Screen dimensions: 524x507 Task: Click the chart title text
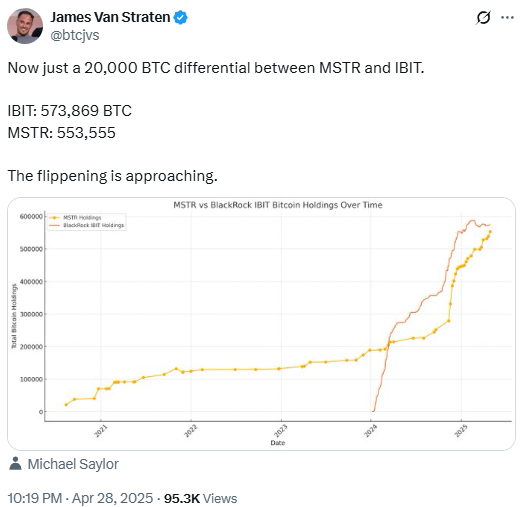pos(278,205)
